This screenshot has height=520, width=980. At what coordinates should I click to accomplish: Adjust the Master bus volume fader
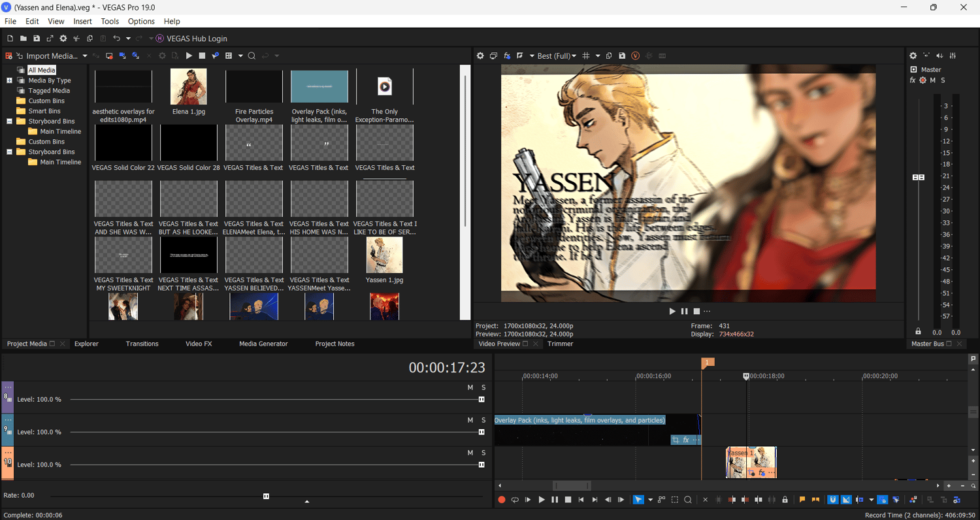point(919,177)
